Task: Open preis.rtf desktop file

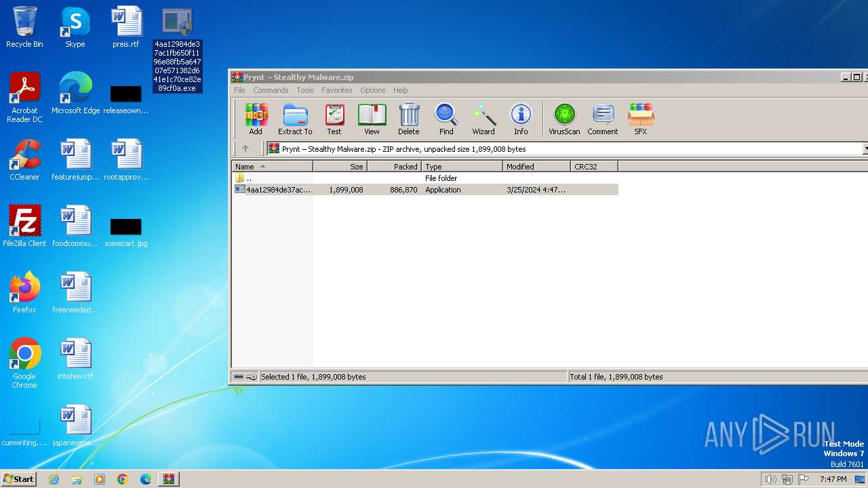Action: pyautogui.click(x=126, y=27)
